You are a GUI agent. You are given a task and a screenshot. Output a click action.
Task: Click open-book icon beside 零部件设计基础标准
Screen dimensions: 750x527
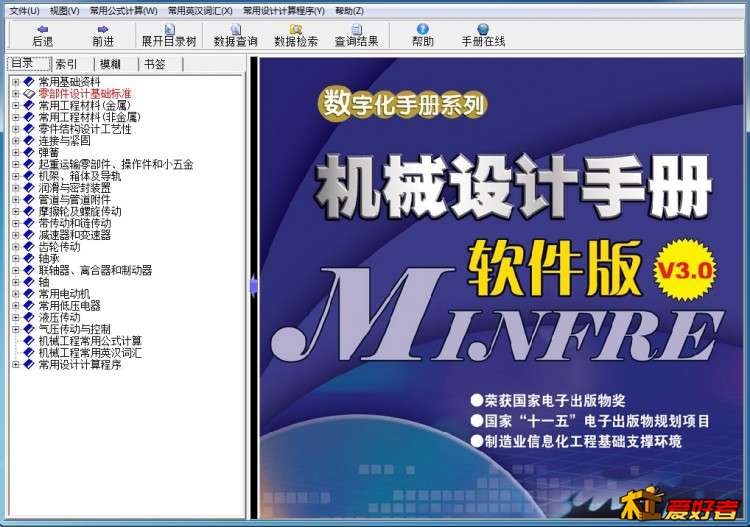tap(29, 94)
